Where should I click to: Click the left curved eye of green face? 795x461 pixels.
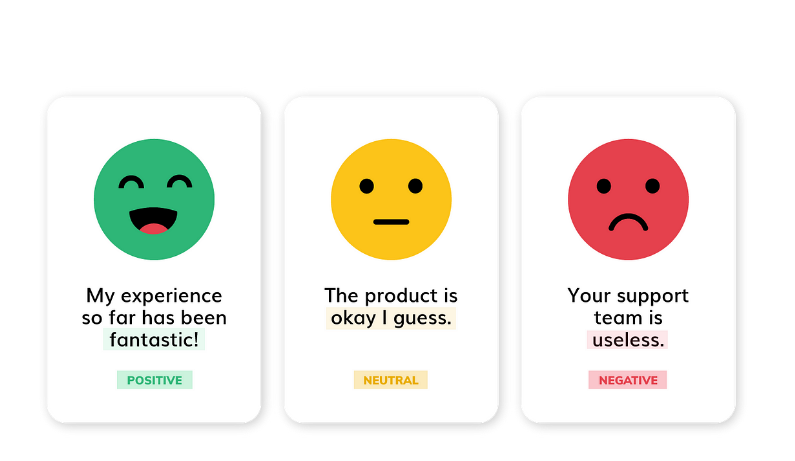(131, 184)
